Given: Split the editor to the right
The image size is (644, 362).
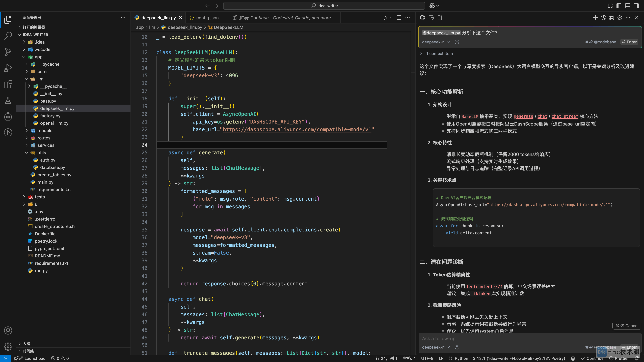Looking at the screenshot, I should (399, 18).
